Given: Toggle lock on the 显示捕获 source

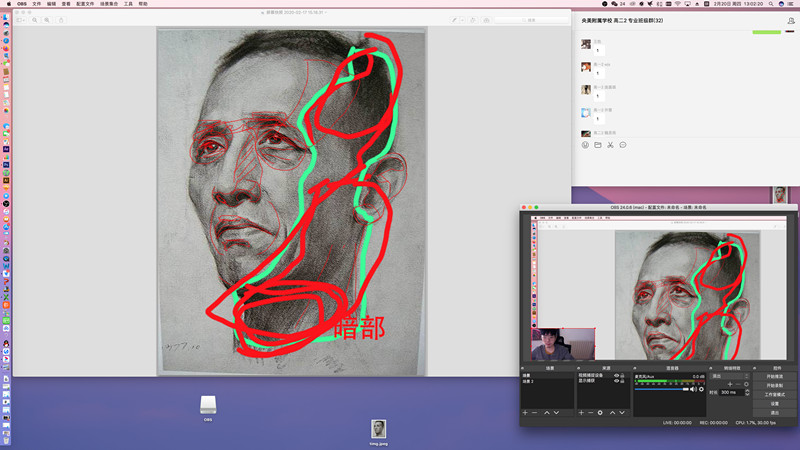Looking at the screenshot, I should (x=622, y=381).
